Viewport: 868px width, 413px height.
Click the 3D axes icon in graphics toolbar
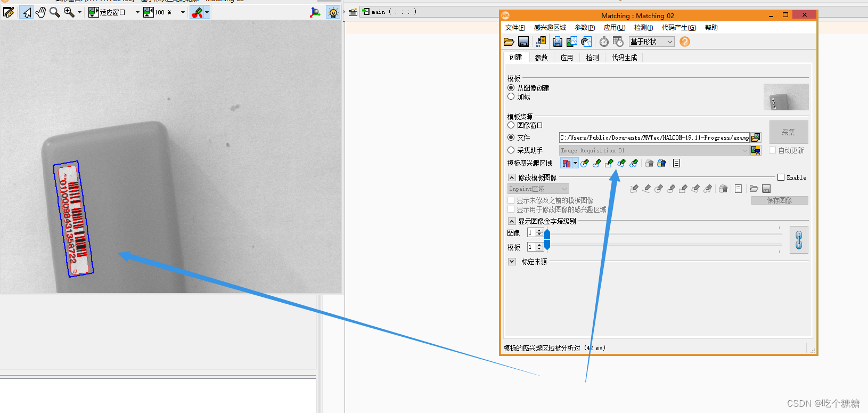[315, 12]
